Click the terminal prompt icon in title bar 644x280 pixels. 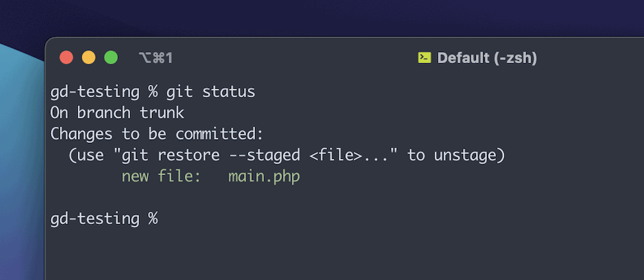(x=424, y=58)
